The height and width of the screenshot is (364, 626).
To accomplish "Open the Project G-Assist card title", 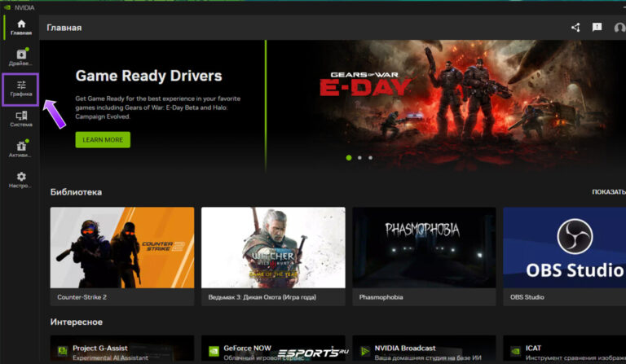I will click(99, 348).
